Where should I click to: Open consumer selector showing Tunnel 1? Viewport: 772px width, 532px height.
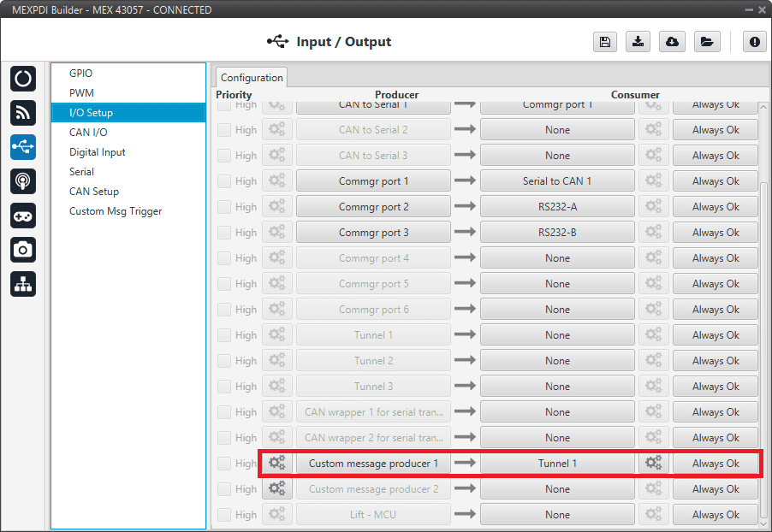pyautogui.click(x=557, y=463)
